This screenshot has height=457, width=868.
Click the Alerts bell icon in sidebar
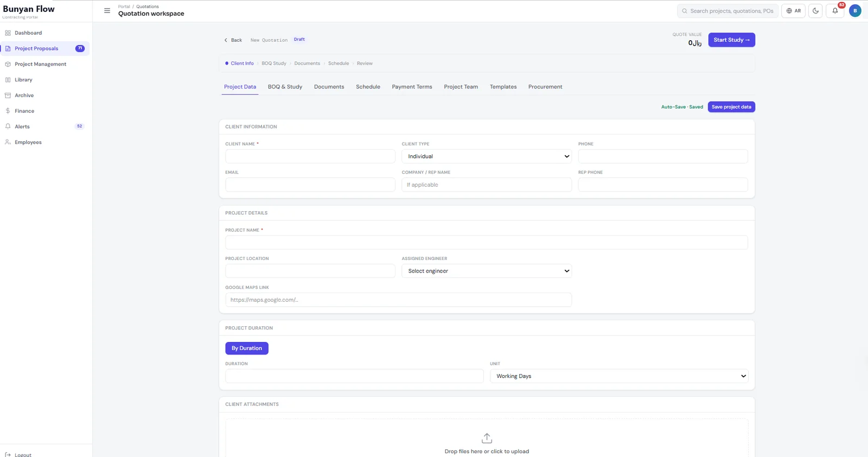tap(8, 126)
